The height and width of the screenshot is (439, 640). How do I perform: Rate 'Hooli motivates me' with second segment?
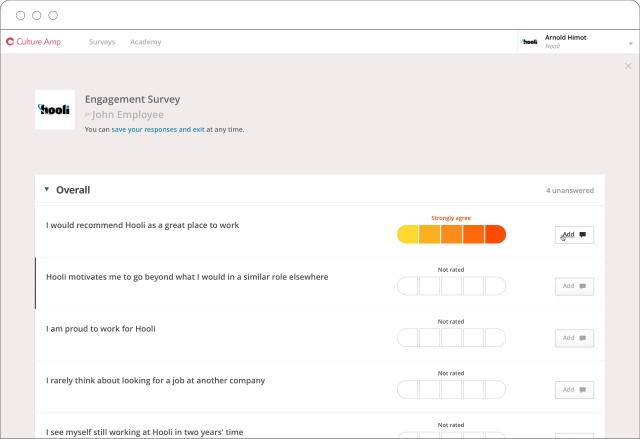click(x=429, y=286)
